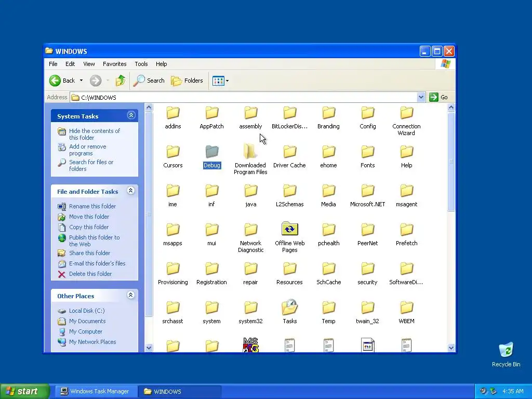Click task pane scrollbar down arrow
532x399 pixels.
pos(149,348)
